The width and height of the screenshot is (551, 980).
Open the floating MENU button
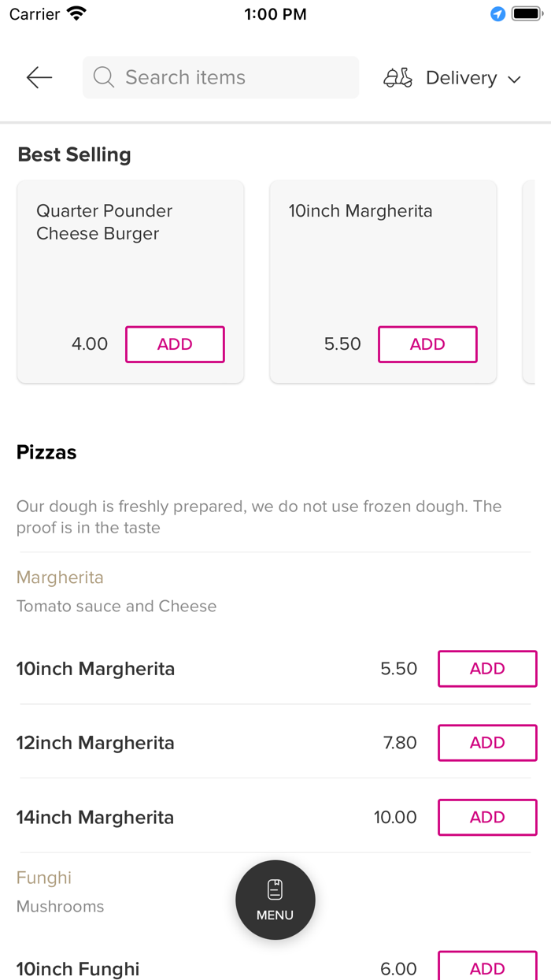(x=275, y=900)
